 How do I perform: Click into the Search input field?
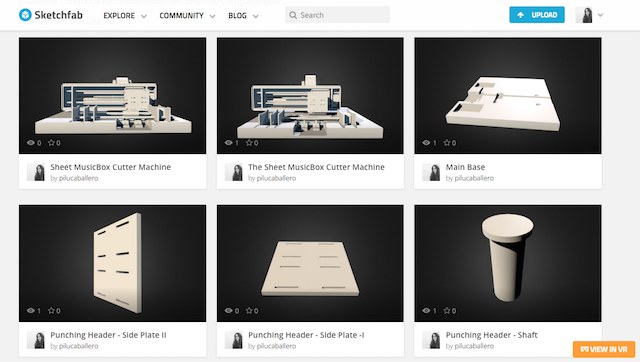tap(337, 15)
